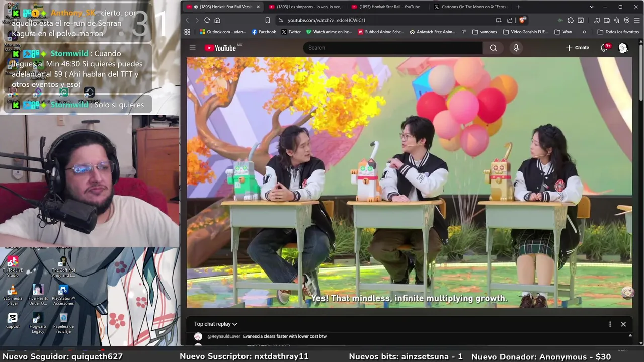Viewport: 644px width, 362px height.
Task: Open the Wow bookmarks folder
Action: [x=563, y=32]
